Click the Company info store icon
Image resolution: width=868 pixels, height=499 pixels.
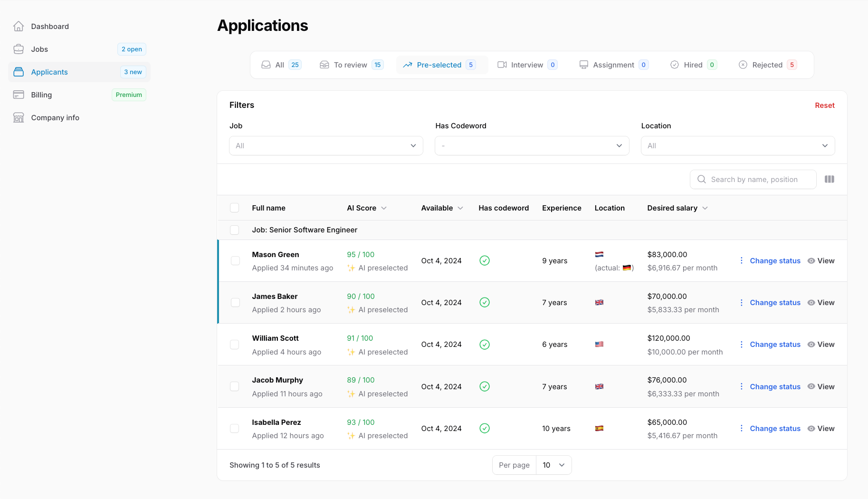point(19,117)
